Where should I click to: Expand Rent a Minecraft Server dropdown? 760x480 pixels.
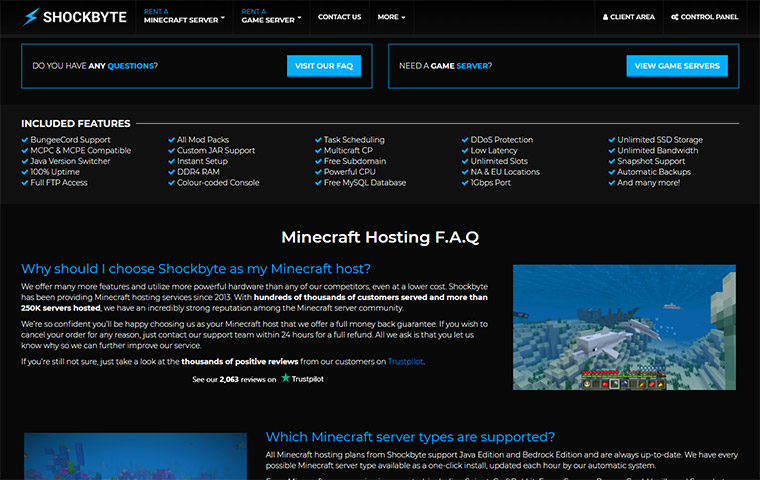pos(184,16)
